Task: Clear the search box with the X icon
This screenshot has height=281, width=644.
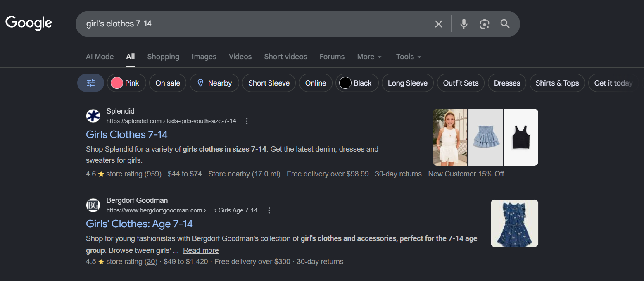Action: point(439,24)
